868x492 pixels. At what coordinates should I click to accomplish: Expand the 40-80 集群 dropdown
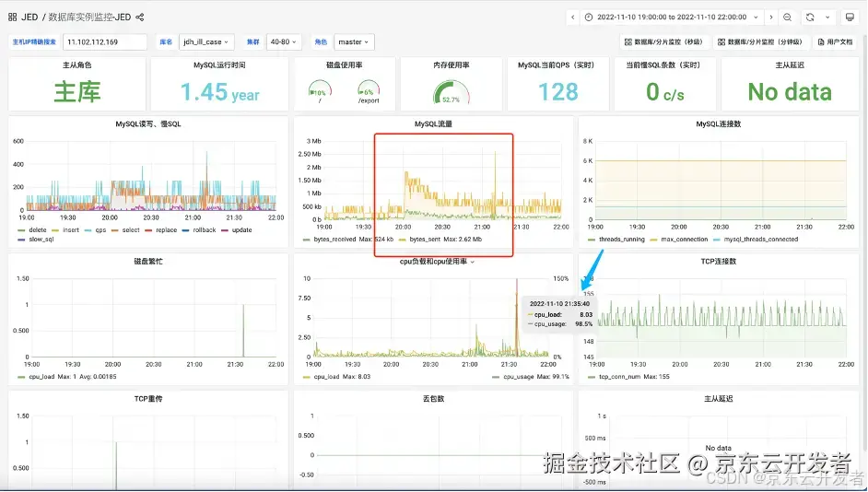pos(284,42)
